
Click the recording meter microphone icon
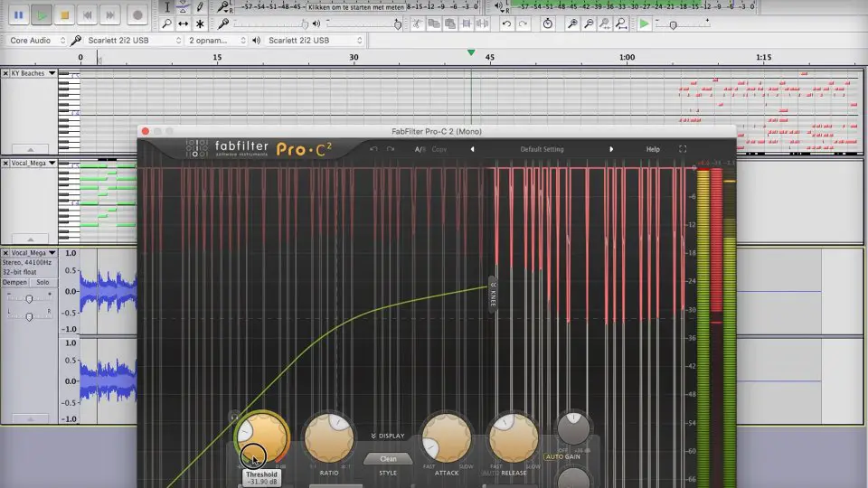(x=223, y=6)
